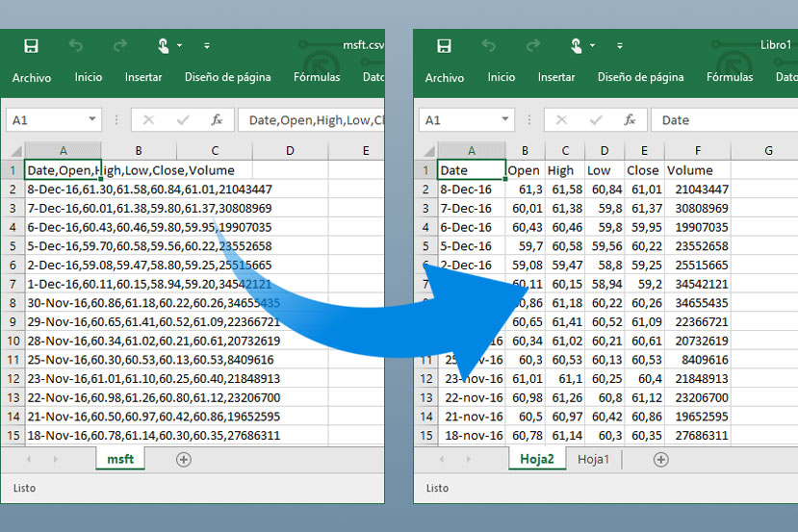This screenshot has width=798, height=532.
Task: Select the msft sheet tab
Action: coord(120,460)
